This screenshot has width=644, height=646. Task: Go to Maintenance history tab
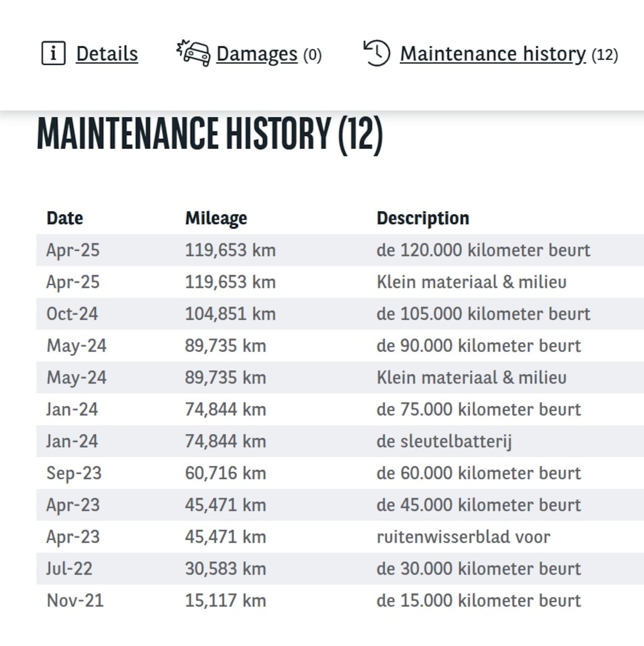(493, 54)
